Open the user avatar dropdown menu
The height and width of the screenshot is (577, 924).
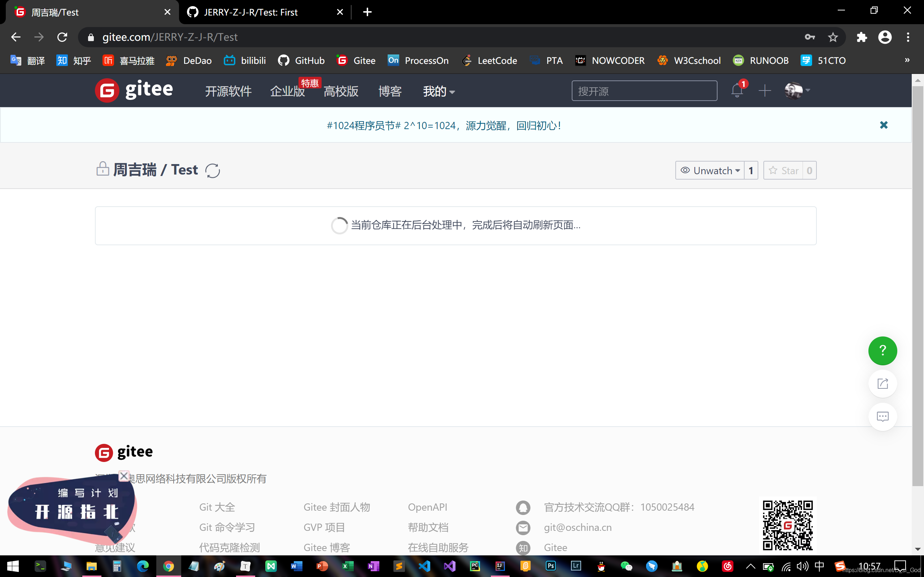coord(797,91)
